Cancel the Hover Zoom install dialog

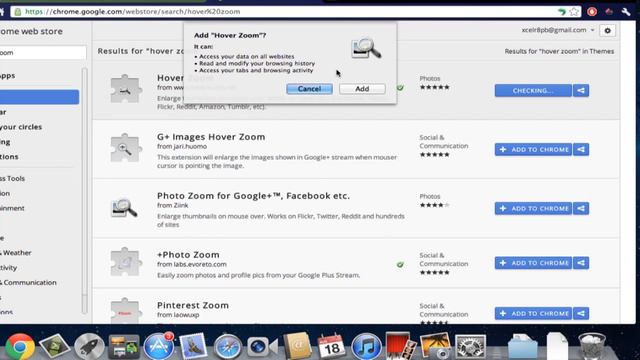(x=309, y=89)
